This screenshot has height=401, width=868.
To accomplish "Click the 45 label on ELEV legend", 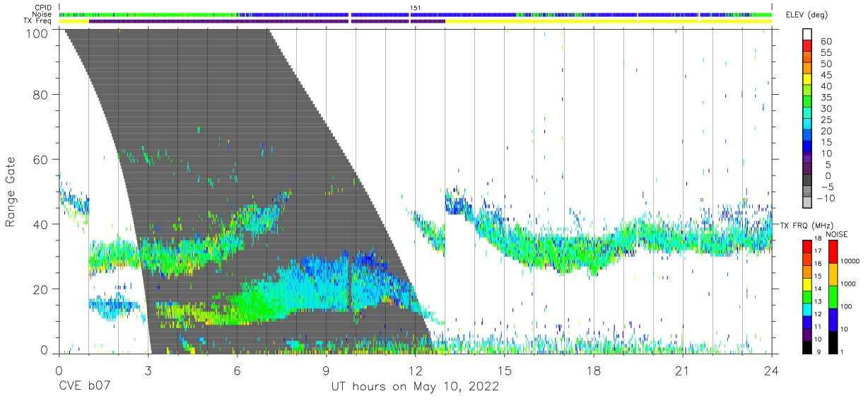I will pos(826,75).
